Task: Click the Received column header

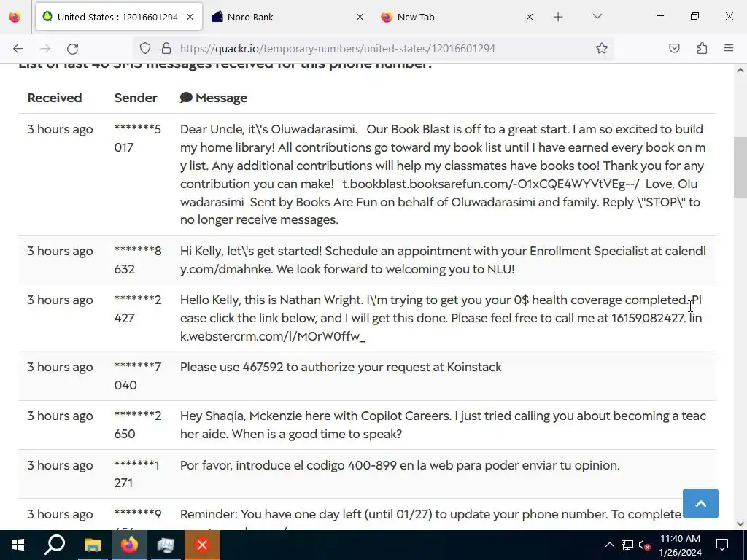Action: point(55,98)
